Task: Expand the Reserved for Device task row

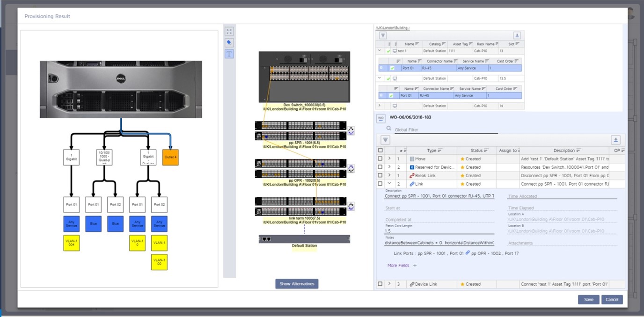Action: click(x=389, y=167)
